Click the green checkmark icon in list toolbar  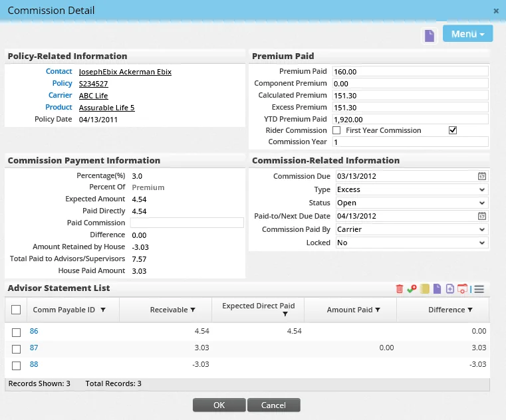tap(412, 289)
